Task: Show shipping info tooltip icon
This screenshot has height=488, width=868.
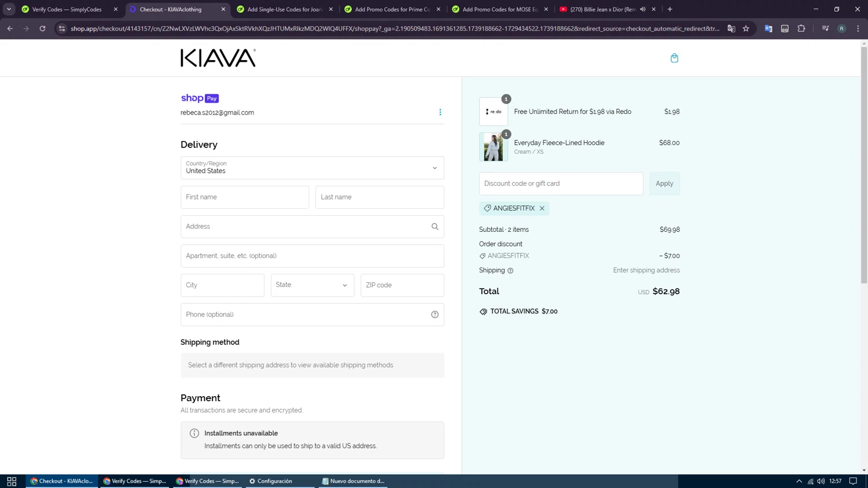Action: coord(510,271)
